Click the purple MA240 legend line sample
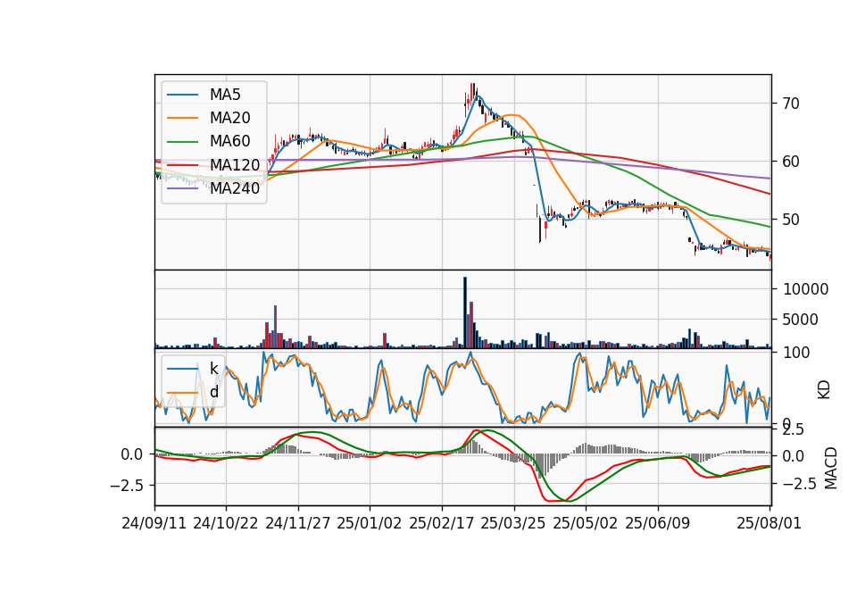Viewport: 857px width, 616px height. click(182, 188)
